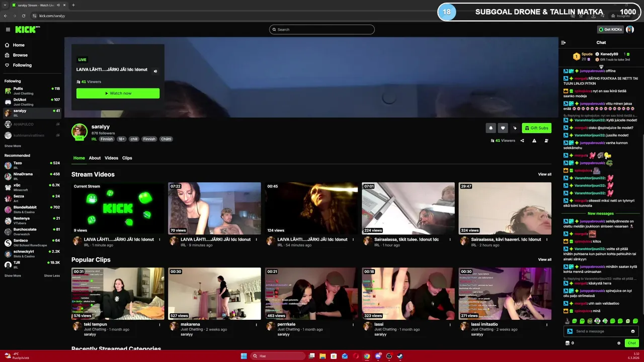The image size is (644, 362).
Task: Open the shop icon in the chat footer
Action: point(568,343)
